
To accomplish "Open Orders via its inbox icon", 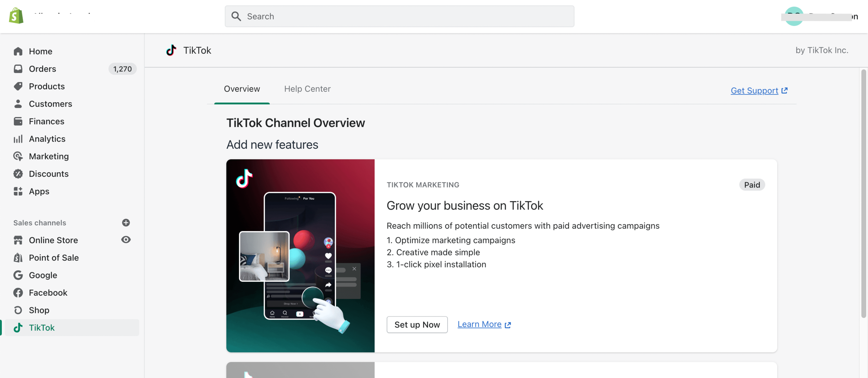I will coord(18,69).
